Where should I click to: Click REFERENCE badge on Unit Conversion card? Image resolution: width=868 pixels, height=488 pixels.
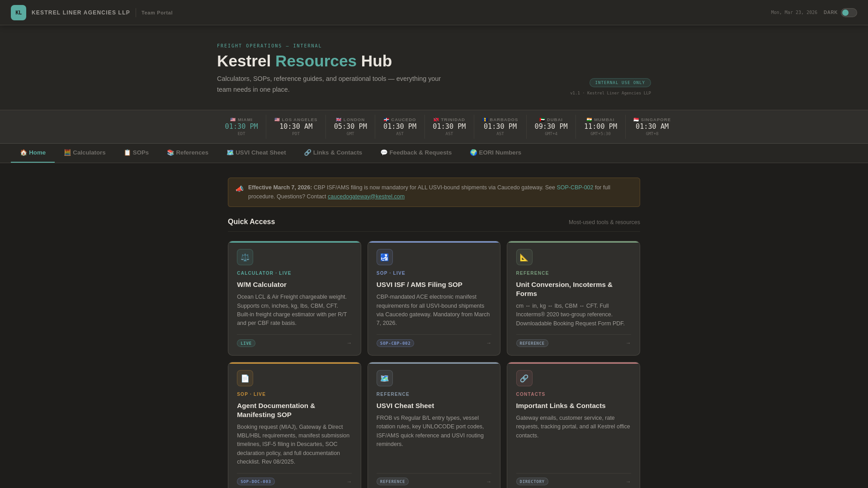(532, 343)
